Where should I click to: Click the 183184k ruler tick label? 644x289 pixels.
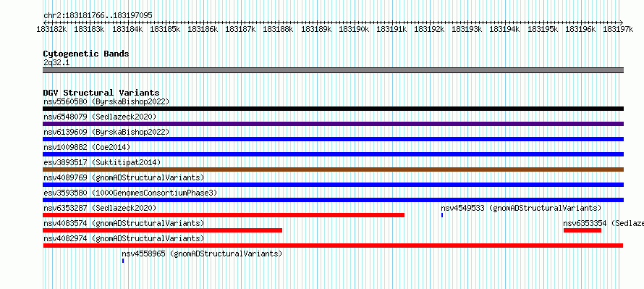(127, 29)
